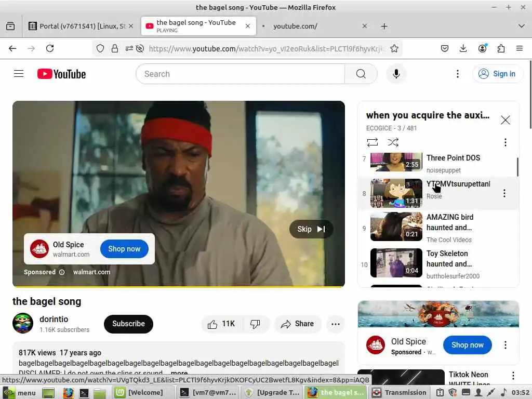Open more actions ellipsis under the video

coord(335,324)
